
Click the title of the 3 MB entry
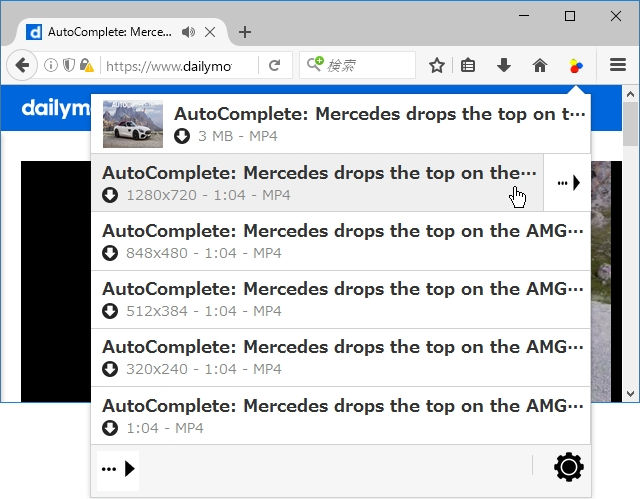click(x=380, y=114)
